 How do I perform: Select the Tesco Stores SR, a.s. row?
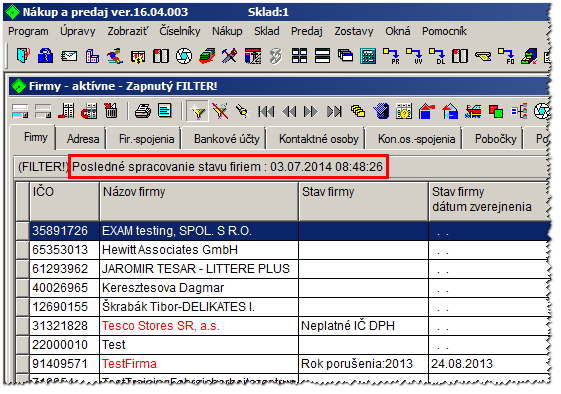point(283,326)
